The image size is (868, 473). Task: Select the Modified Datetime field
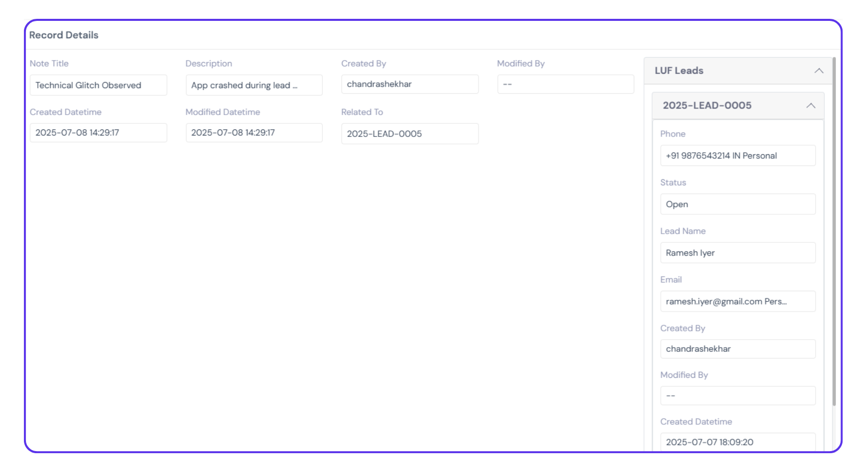[x=254, y=132]
